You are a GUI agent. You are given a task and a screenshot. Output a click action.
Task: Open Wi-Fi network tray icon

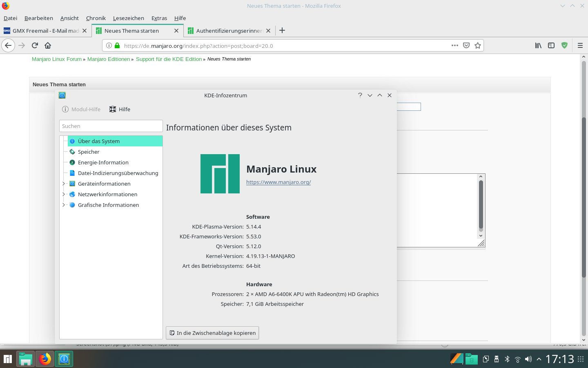point(518,359)
